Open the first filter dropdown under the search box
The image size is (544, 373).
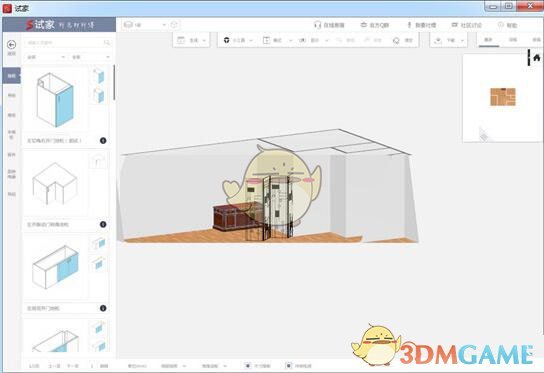pos(46,57)
